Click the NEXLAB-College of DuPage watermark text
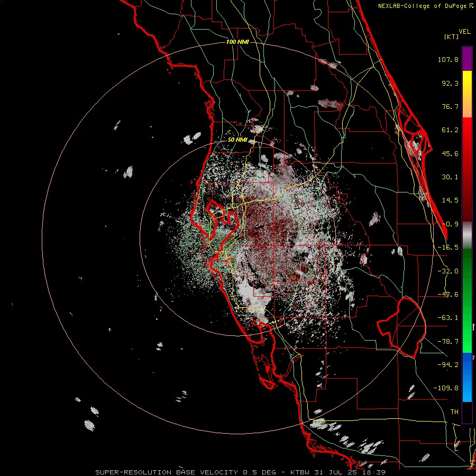476x476 pixels. click(425, 6)
